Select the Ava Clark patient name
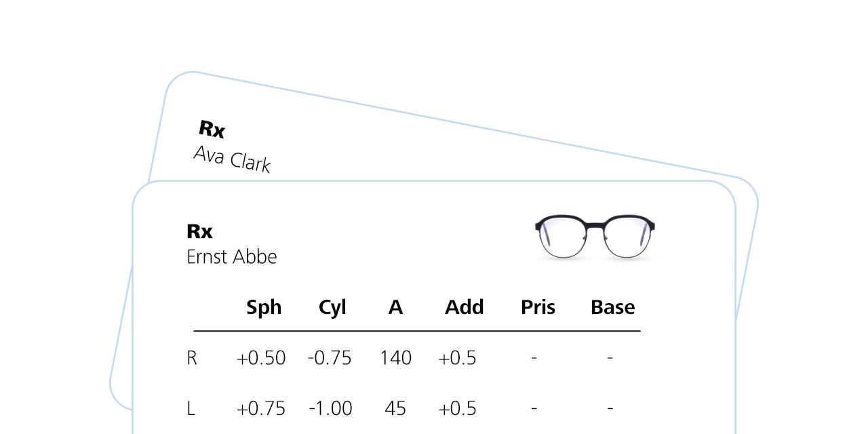 point(232,160)
